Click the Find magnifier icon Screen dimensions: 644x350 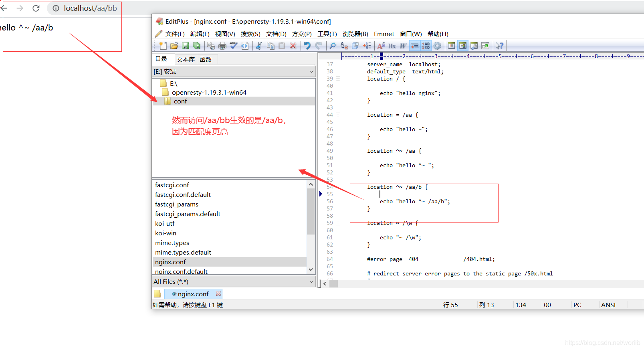click(x=333, y=46)
